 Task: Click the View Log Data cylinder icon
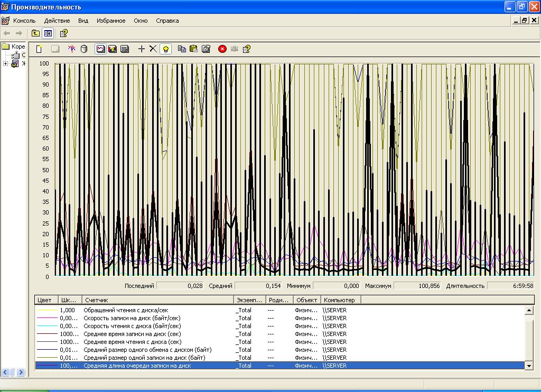pyautogui.click(x=83, y=49)
